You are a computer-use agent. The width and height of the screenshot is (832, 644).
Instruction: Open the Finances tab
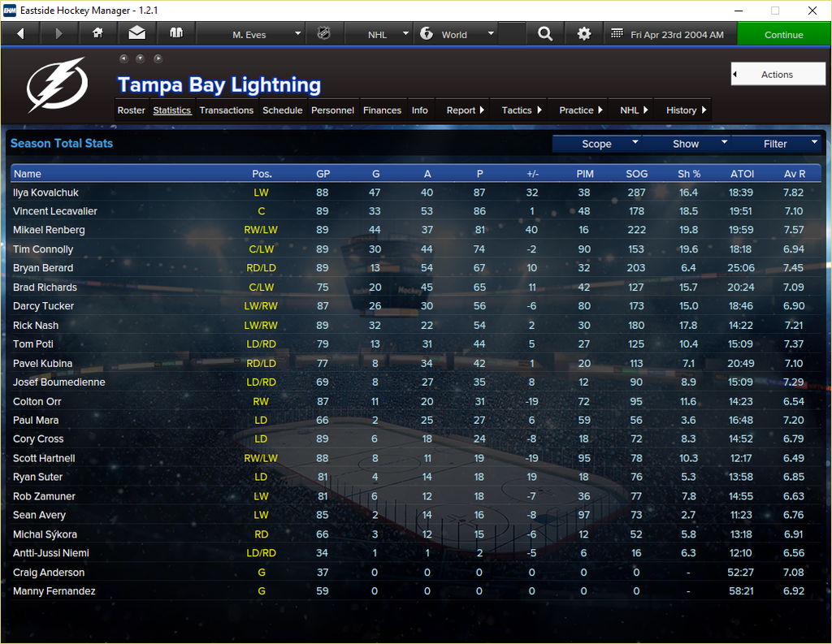click(382, 110)
